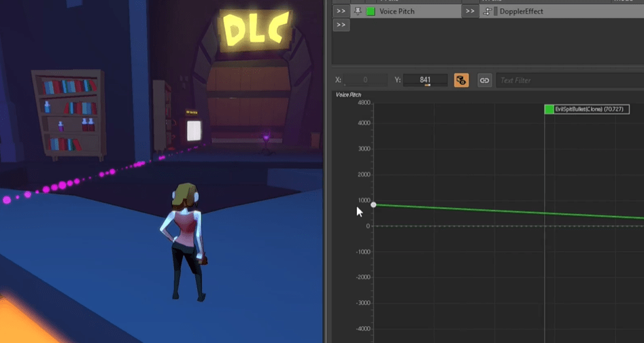This screenshot has height=343, width=644.
Task: Click the mini slider under the Y value
Action: (x=427, y=85)
